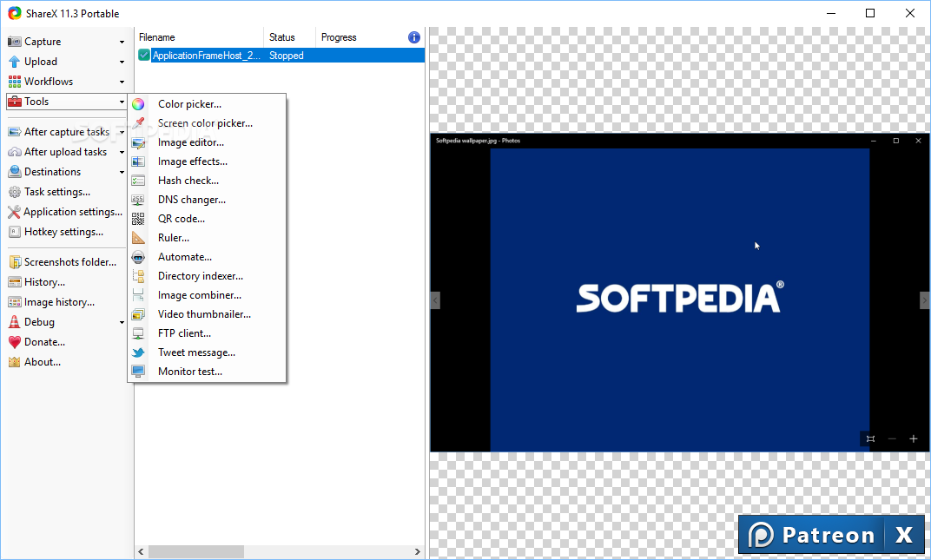931x560 pixels.
Task: Click the Upload arrow icon in sidebar
Action: tap(14, 61)
